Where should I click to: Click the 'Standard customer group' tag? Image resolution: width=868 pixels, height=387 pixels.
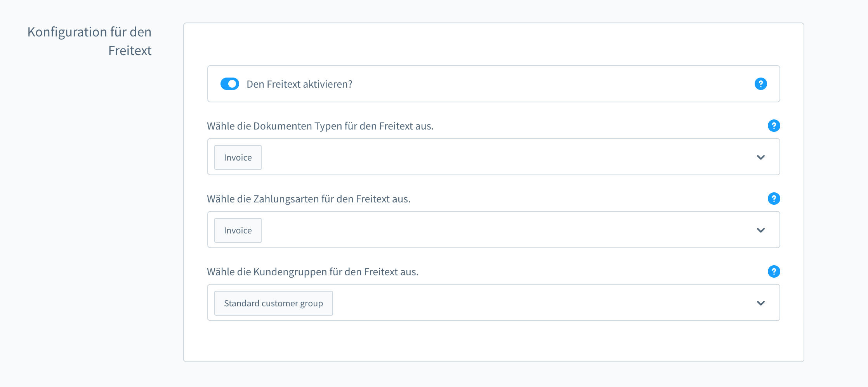pos(273,303)
